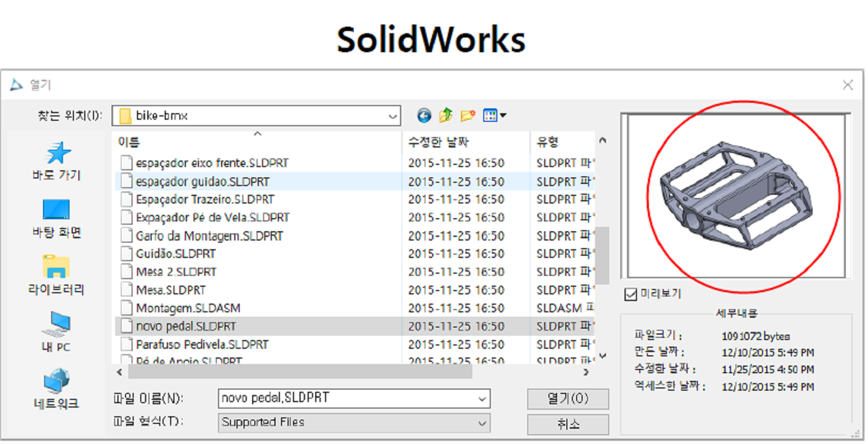Click file icon of Parafuso Pedivela.SLDPRT
868x444 pixels.
127,344
